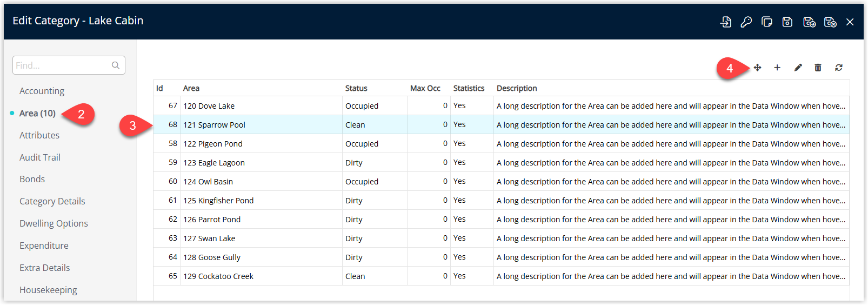Open the Category Details section
This screenshot has height=305, width=868.
click(52, 201)
